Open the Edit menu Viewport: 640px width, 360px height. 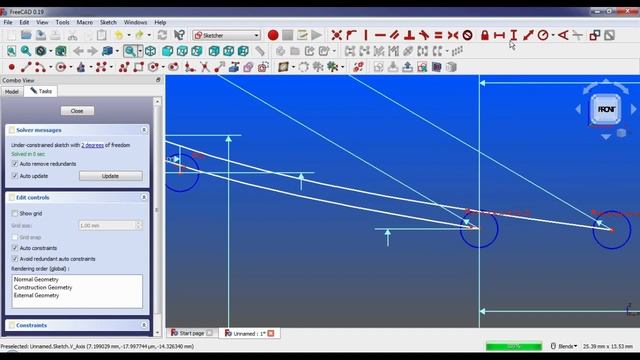[x=24, y=22]
